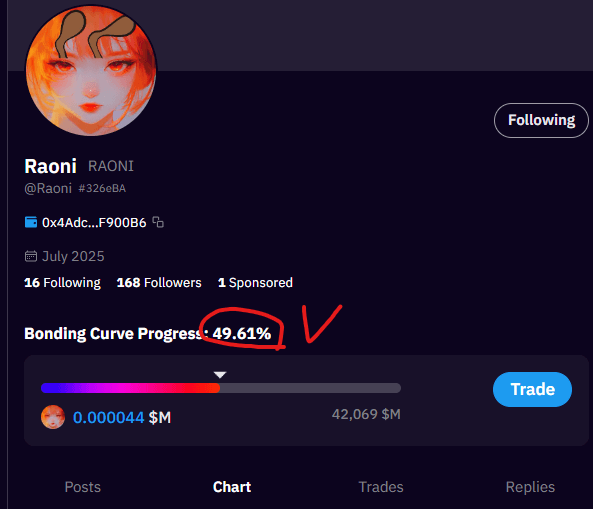The width and height of the screenshot is (593, 509).
Task: Toggle the Following button to unfollow
Action: tap(541, 120)
